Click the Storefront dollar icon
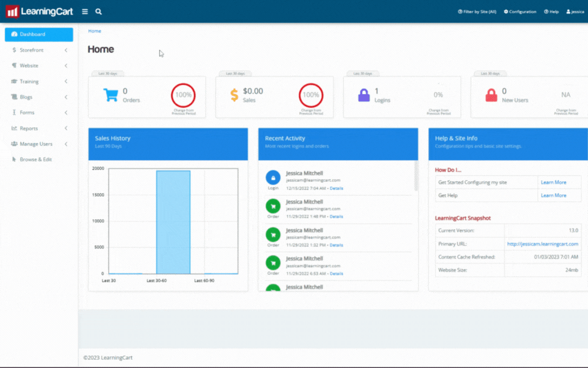This screenshot has width=588, height=368. click(14, 50)
